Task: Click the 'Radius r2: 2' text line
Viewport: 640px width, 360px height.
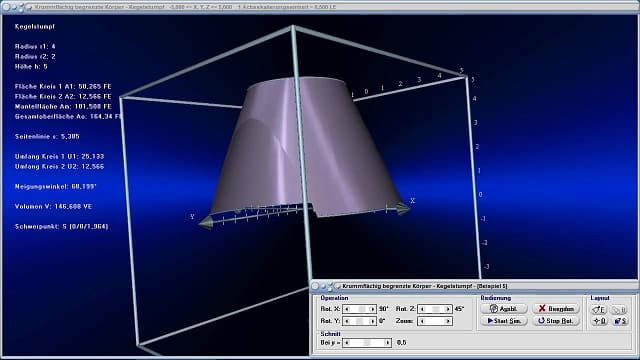Action: (x=35, y=57)
